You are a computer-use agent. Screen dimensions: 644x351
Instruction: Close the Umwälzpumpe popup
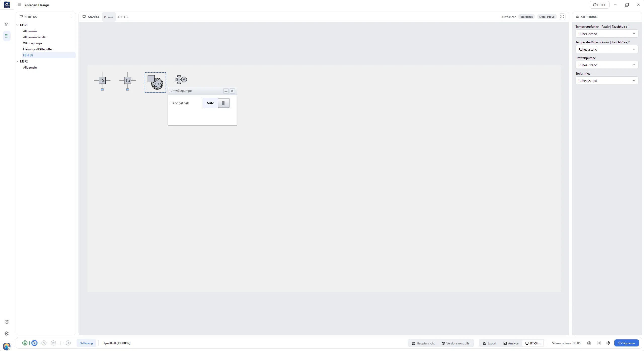232,91
